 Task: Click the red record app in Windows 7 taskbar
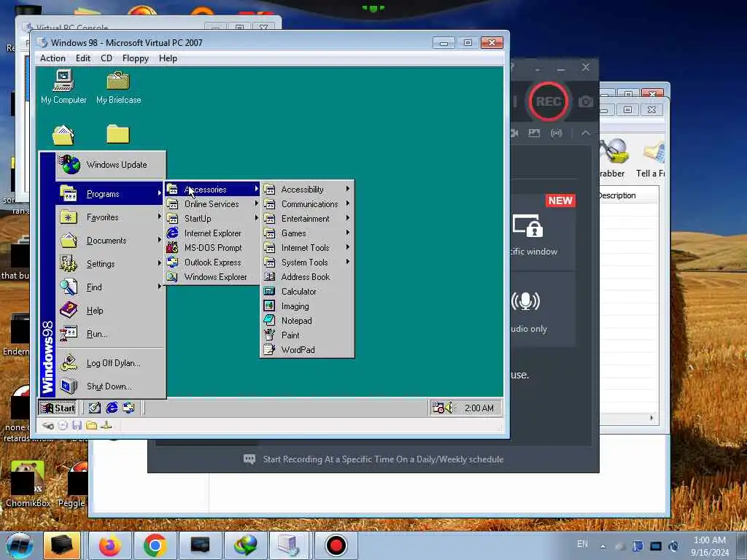(x=336, y=545)
